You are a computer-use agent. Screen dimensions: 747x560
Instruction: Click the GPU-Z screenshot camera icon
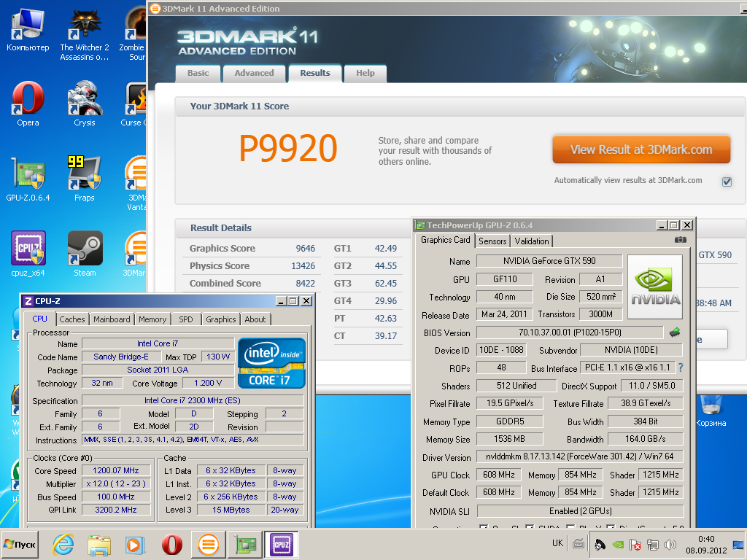(x=681, y=239)
